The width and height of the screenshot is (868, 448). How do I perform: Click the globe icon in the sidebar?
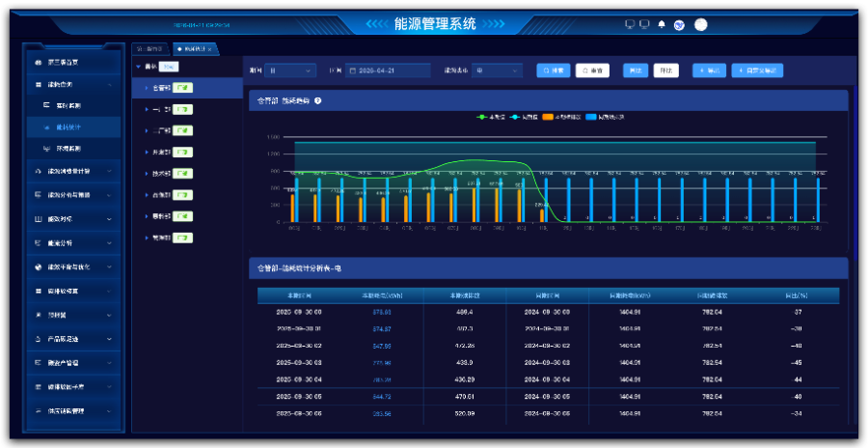(39, 266)
